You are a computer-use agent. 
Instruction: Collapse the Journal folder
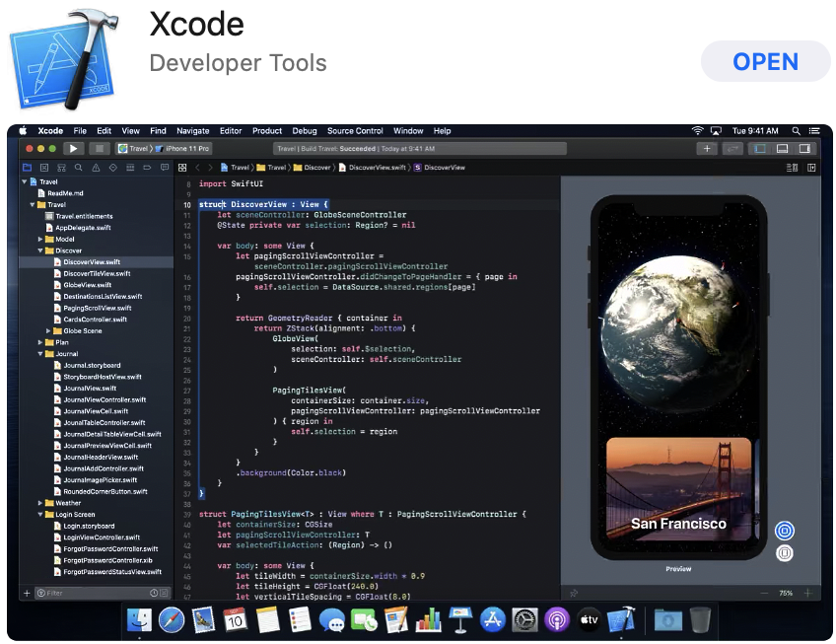(x=40, y=354)
